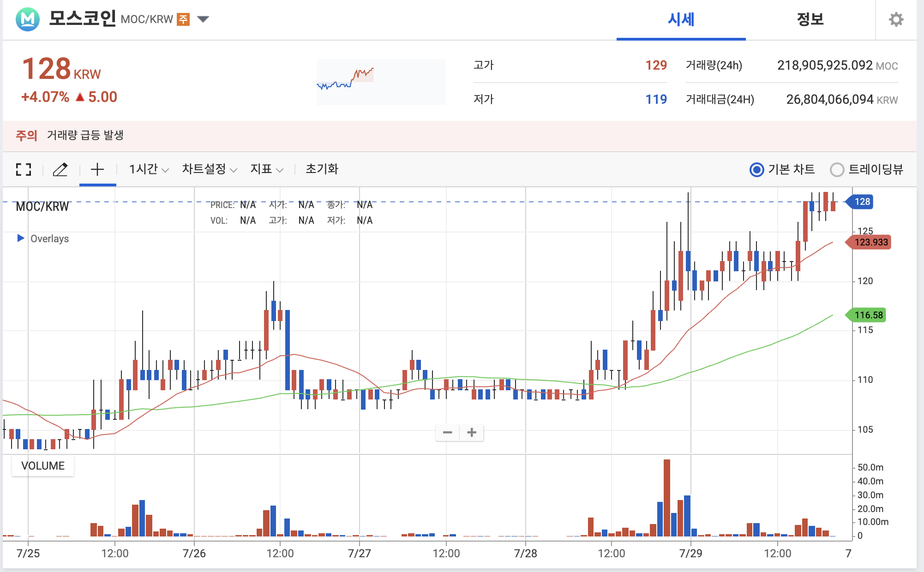Click the chart zoom out minus button
924x572 pixels.
[x=447, y=433]
